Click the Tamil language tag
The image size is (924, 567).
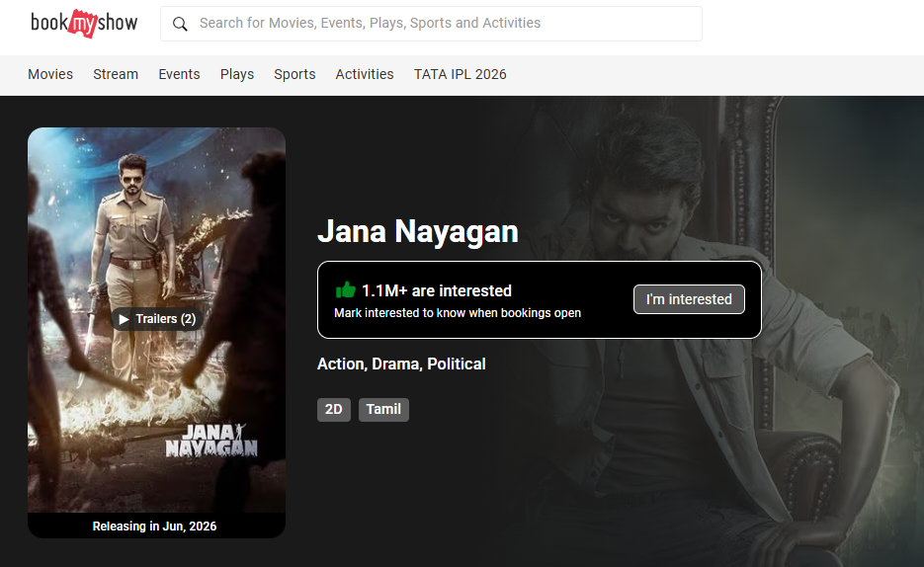(383, 409)
